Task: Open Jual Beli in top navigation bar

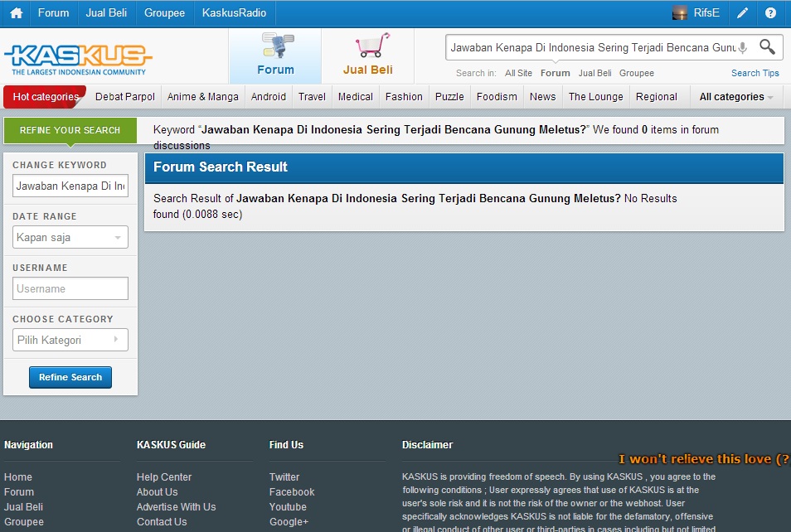Action: [x=106, y=12]
